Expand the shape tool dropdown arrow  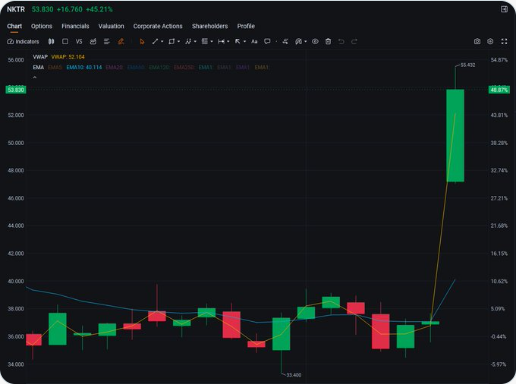tap(179, 42)
